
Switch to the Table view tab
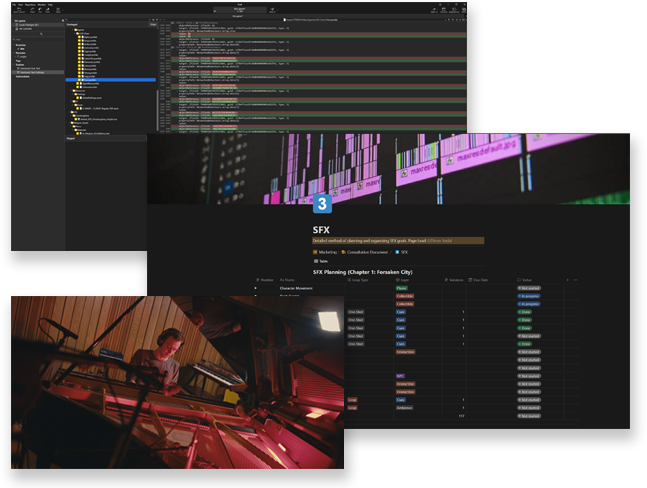[323, 260]
